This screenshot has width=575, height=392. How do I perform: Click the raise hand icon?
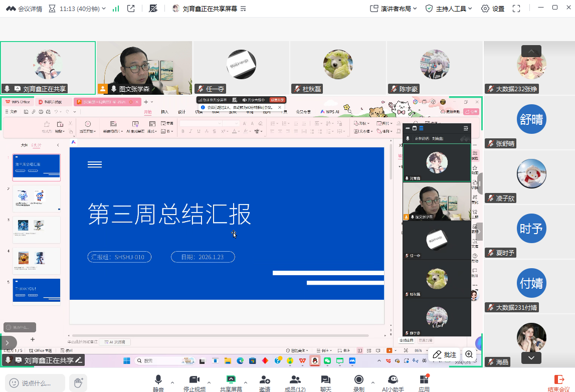tap(78, 383)
